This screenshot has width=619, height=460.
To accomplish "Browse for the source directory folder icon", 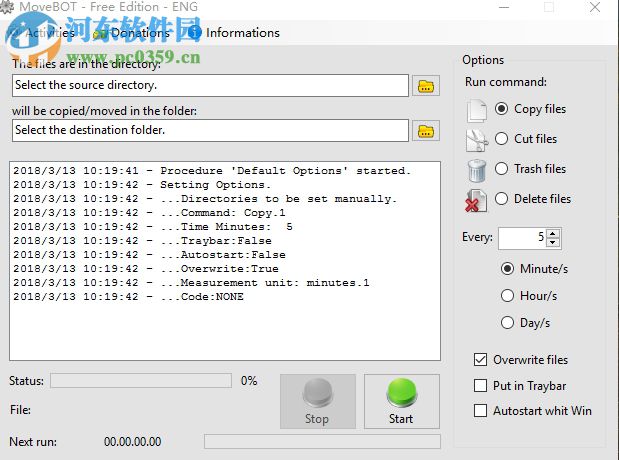I will tap(426, 86).
